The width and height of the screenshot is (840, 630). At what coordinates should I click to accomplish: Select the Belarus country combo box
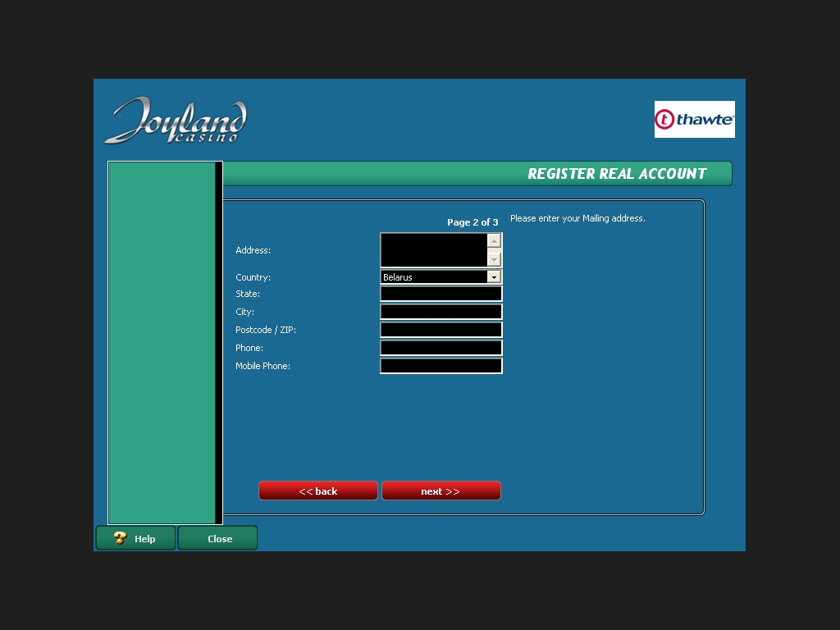point(434,277)
